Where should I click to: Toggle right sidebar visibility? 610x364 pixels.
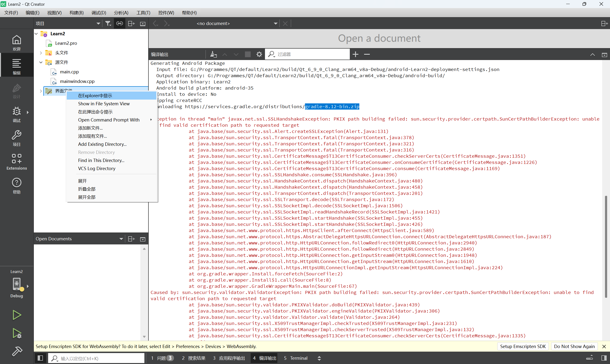[604, 358]
